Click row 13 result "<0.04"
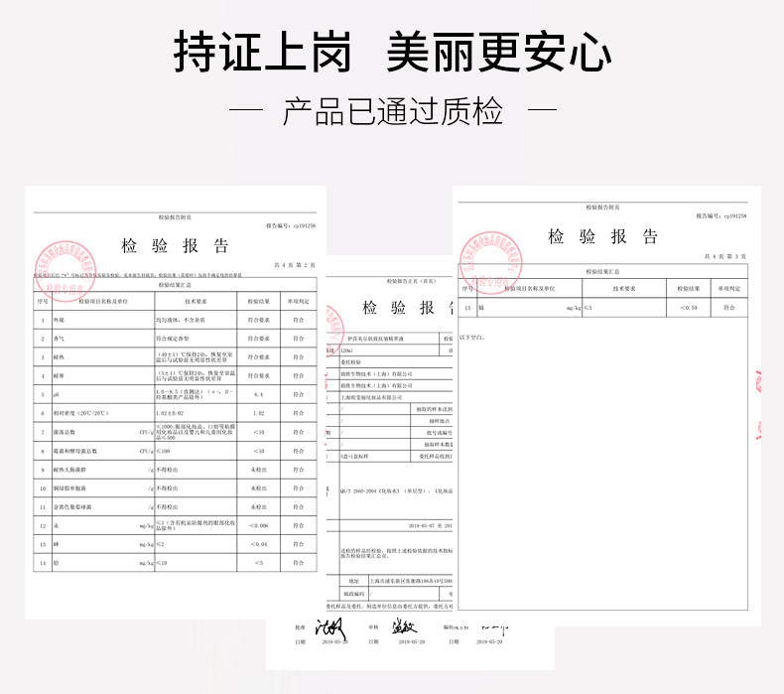The width and height of the screenshot is (784, 694). point(258,544)
